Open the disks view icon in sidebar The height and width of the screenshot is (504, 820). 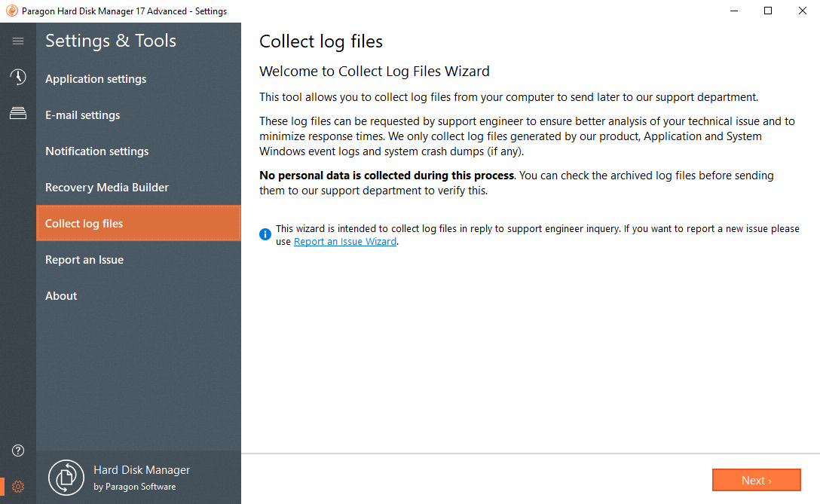coord(17,113)
